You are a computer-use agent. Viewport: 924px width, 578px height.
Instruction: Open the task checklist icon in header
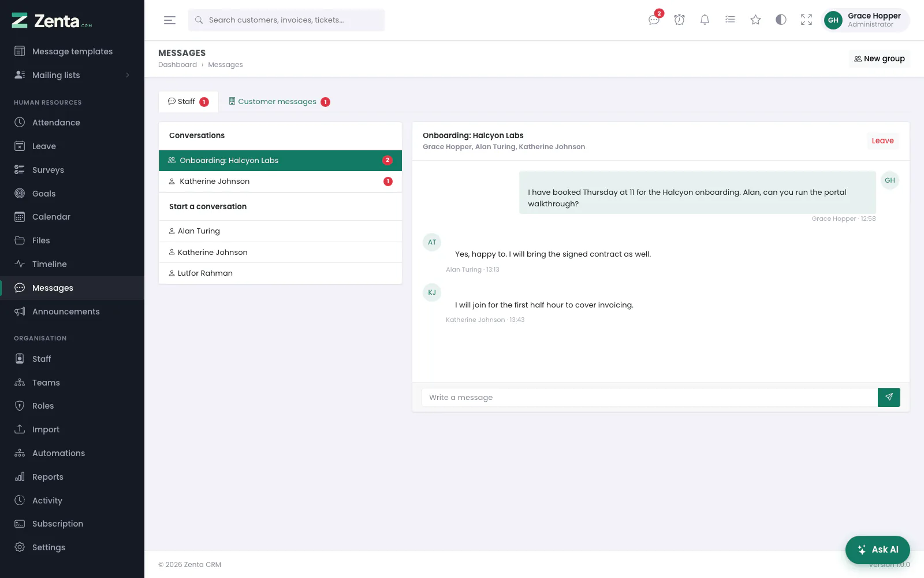point(730,20)
